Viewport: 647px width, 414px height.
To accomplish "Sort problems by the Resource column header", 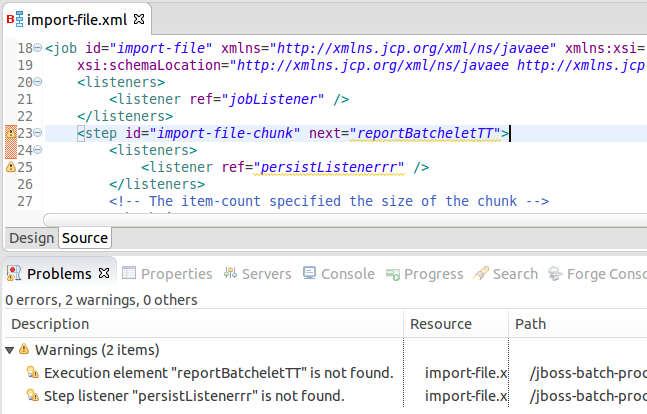I will click(441, 324).
